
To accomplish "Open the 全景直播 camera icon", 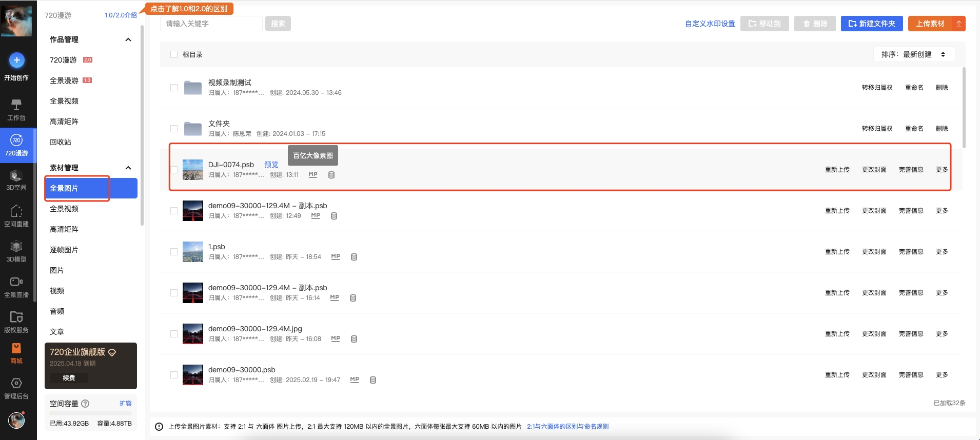I will point(16,282).
